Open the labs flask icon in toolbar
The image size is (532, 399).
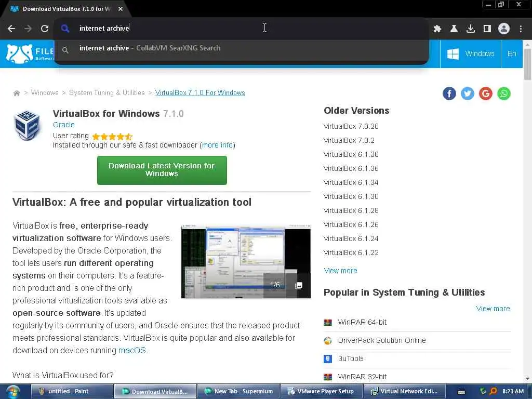tap(454, 29)
